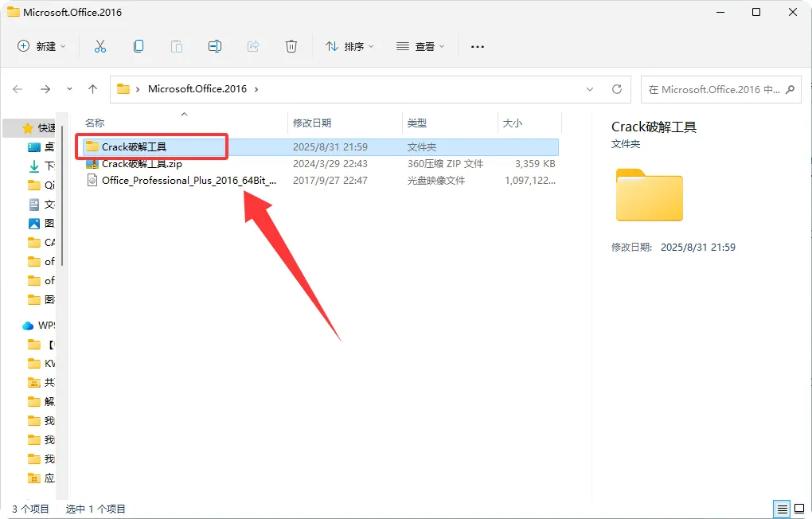Click the disc image icon of Office_Professional_Plus file
The height and width of the screenshot is (519, 812).
92,180
